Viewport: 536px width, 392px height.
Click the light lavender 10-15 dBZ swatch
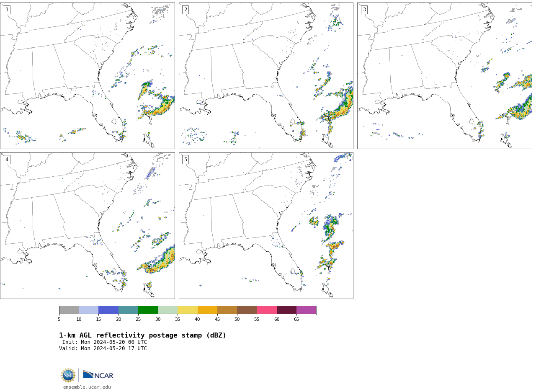point(89,310)
